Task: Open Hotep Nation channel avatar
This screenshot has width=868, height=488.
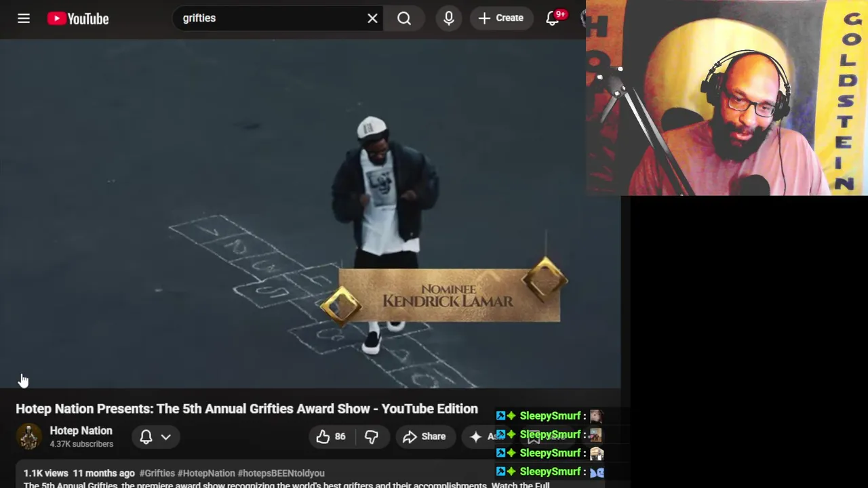Action: (x=28, y=436)
